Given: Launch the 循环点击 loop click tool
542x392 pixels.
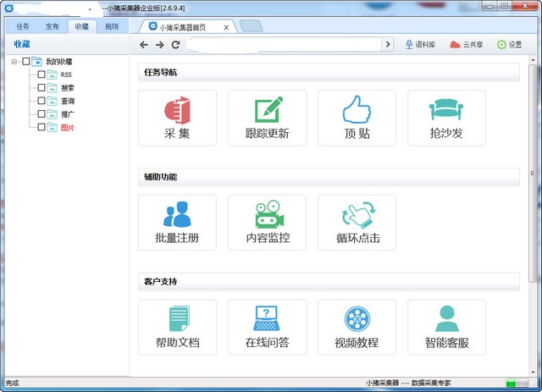Looking at the screenshot, I should pos(357,223).
